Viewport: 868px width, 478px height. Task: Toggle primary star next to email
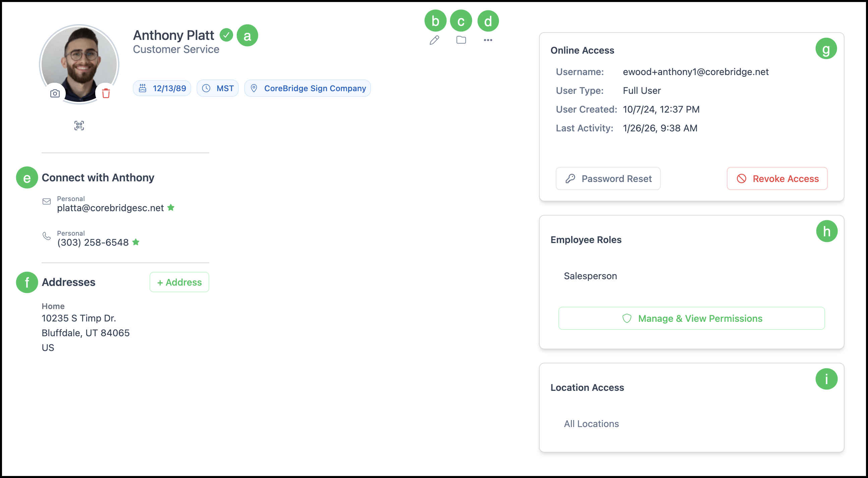tap(171, 207)
